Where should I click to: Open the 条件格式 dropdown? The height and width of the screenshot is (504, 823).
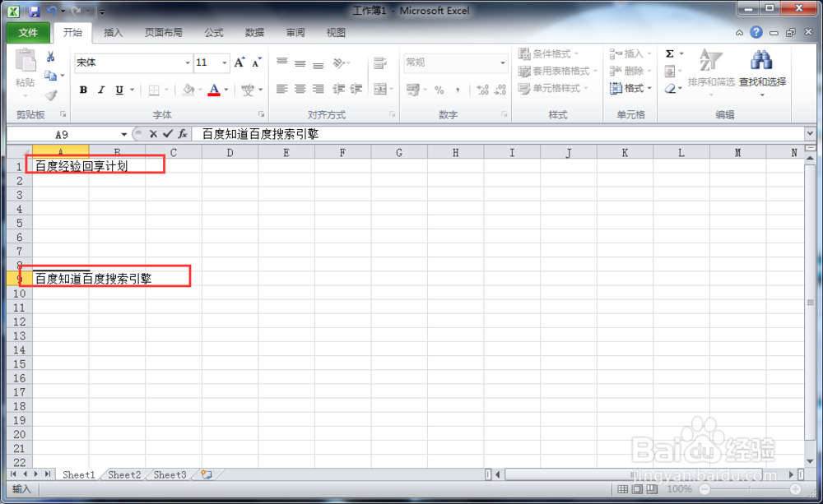point(548,53)
